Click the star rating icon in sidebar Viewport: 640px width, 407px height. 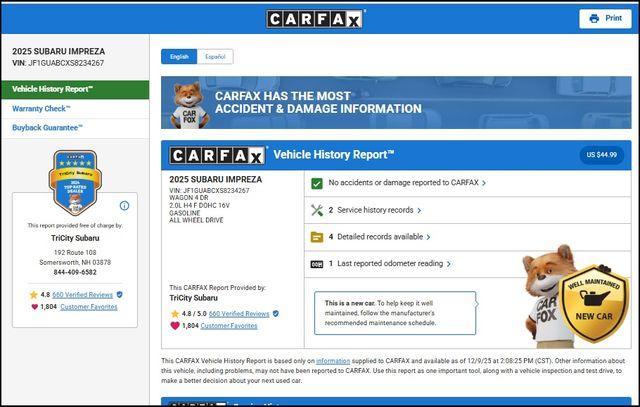pos(33,294)
